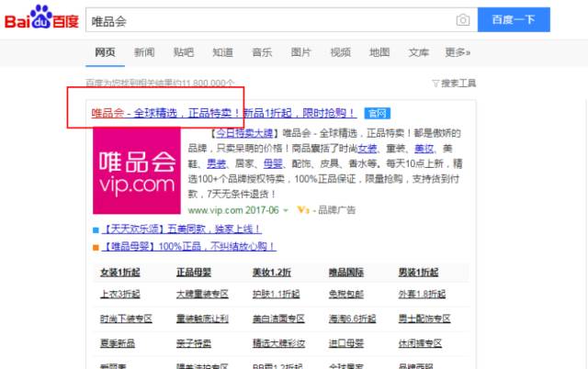Select the 地图 tab
Screen dimensions: 588x369
point(379,52)
